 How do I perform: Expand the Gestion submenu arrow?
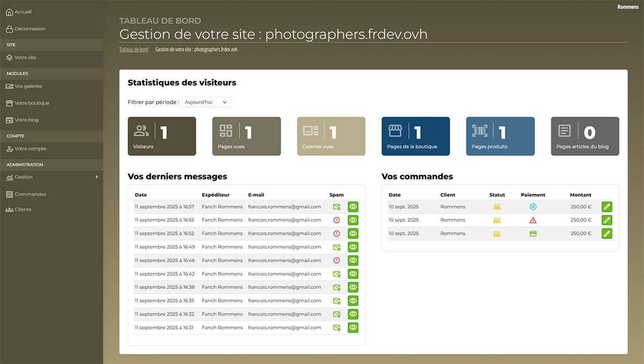(x=97, y=177)
